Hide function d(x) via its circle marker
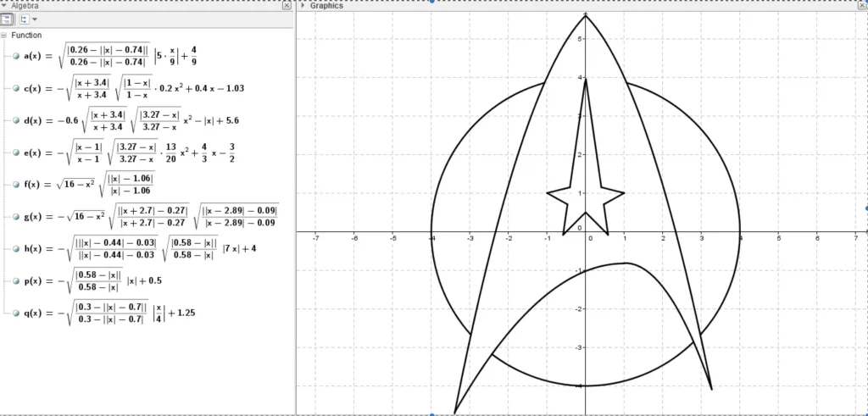This screenshot has height=416, width=868. point(16,120)
